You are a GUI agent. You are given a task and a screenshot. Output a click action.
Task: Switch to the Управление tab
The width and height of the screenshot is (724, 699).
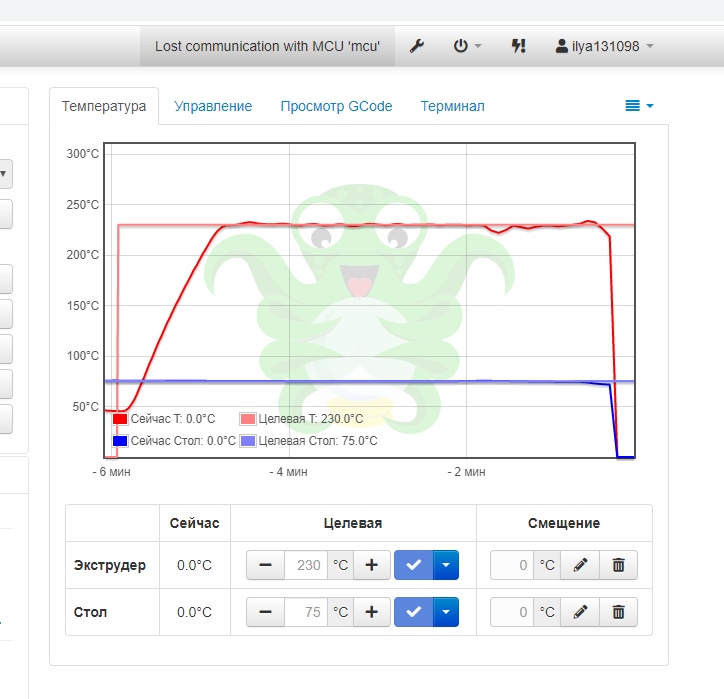(x=213, y=106)
